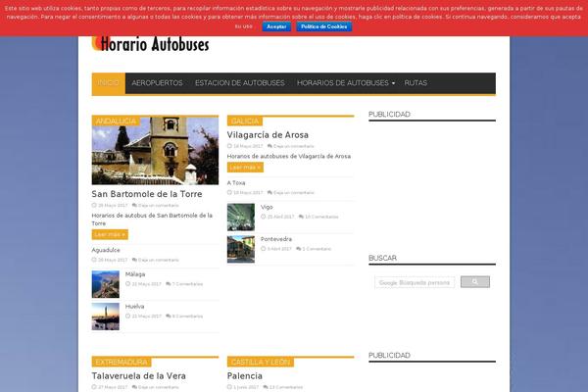Click Leer más under San Bartomole article
The image size is (588, 392).
[x=110, y=234]
